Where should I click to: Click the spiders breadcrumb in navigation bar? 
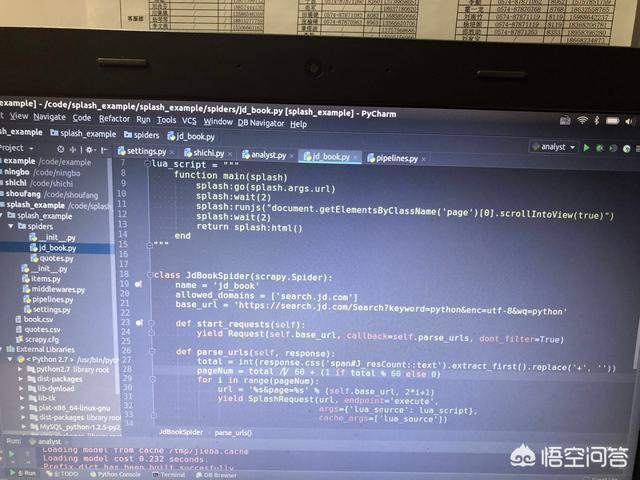pos(142,135)
